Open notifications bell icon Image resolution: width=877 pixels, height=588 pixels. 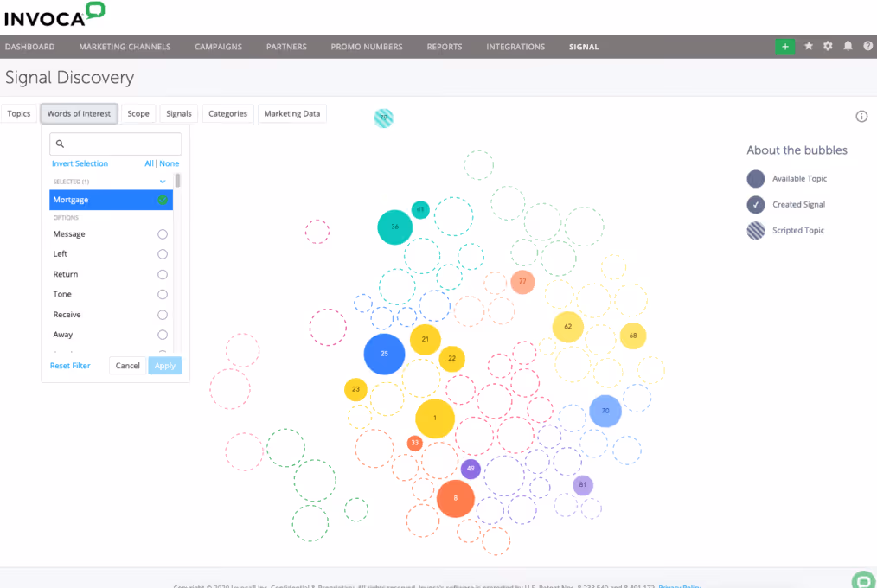[x=848, y=47]
